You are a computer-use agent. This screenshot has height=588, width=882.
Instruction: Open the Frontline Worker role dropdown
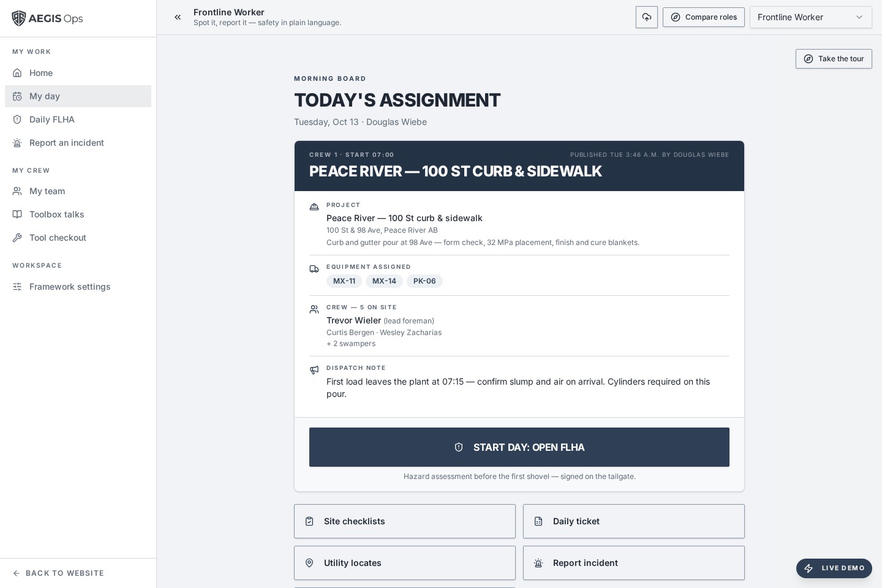[811, 17]
